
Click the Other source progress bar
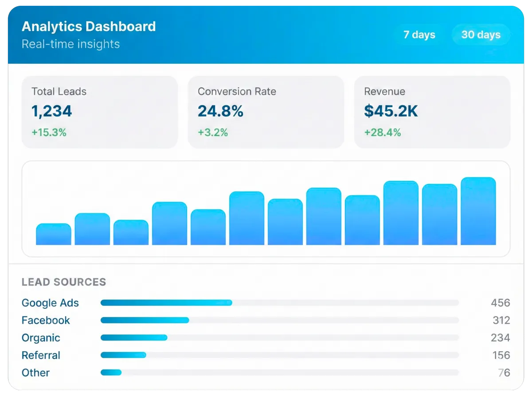[x=280, y=373]
